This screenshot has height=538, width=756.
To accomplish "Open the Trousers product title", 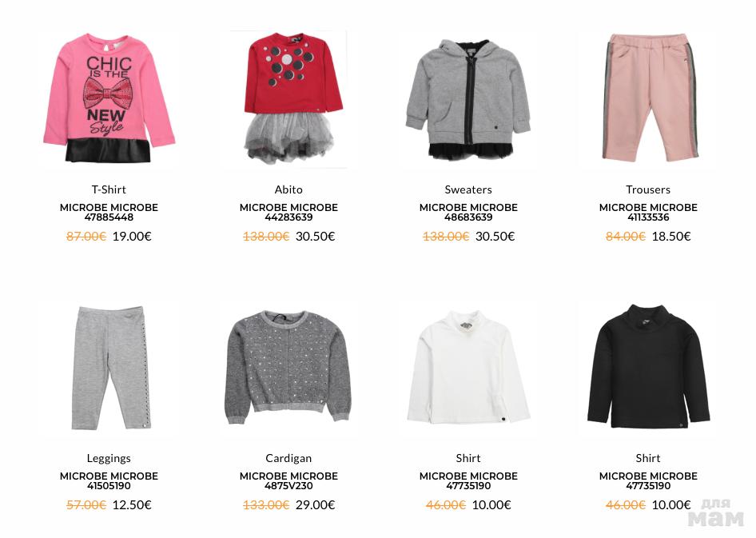I will click(x=648, y=189).
